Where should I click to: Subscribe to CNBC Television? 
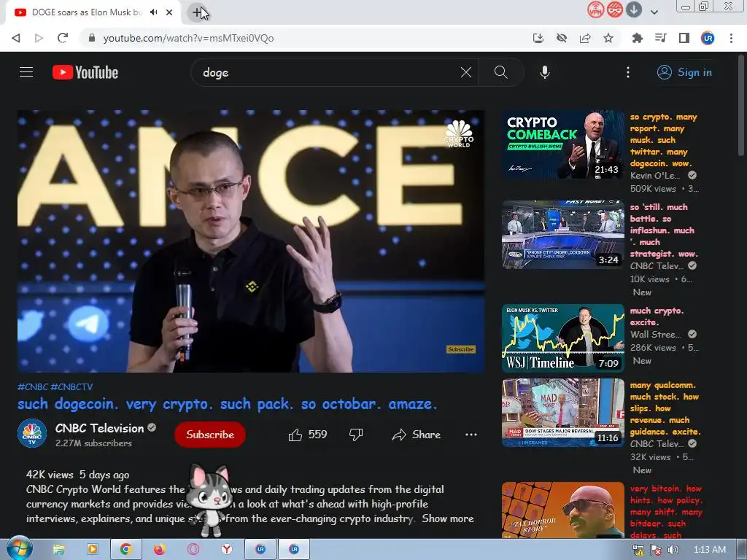point(210,435)
